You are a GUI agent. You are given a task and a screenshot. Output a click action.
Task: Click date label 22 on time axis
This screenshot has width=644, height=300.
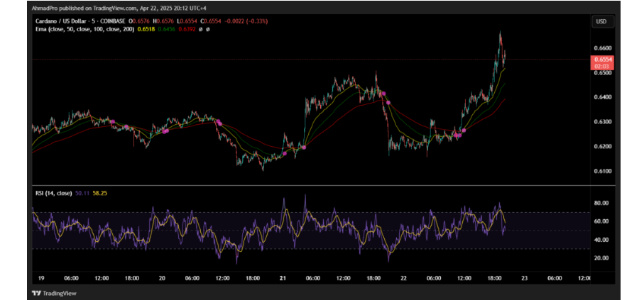[x=403, y=278]
